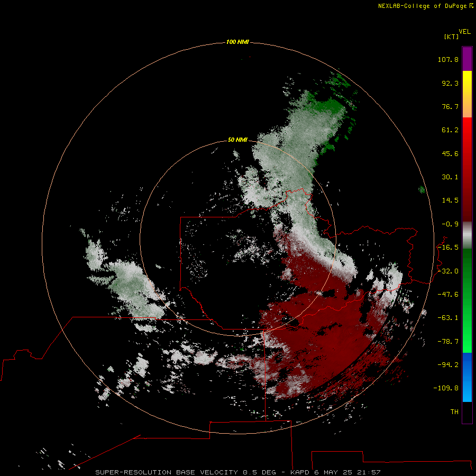Click the -94.2 scale value

tap(448, 364)
